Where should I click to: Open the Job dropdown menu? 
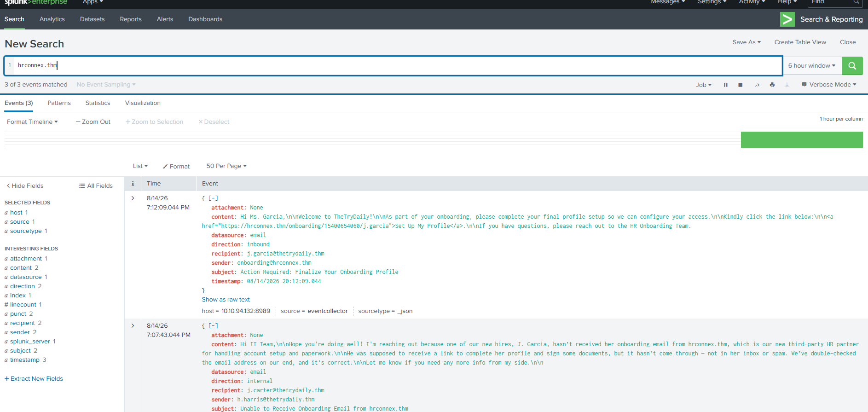(704, 85)
